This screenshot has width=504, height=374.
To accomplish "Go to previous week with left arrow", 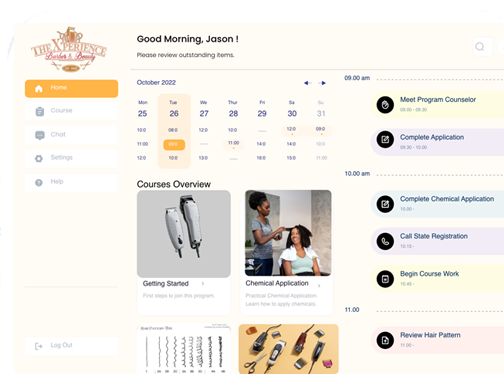I will (307, 83).
